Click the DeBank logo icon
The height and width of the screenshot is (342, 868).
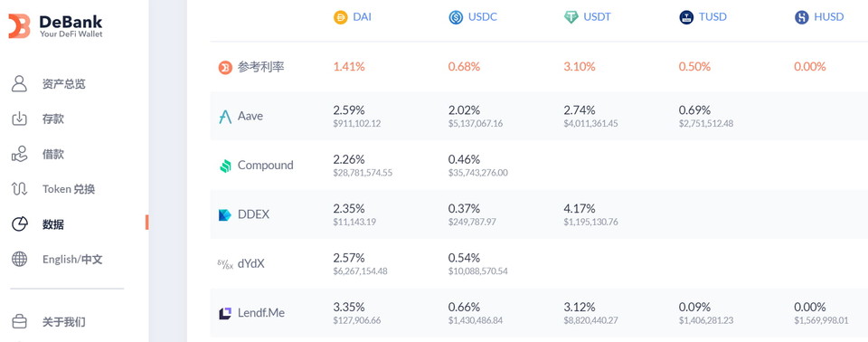pyautogui.click(x=19, y=26)
